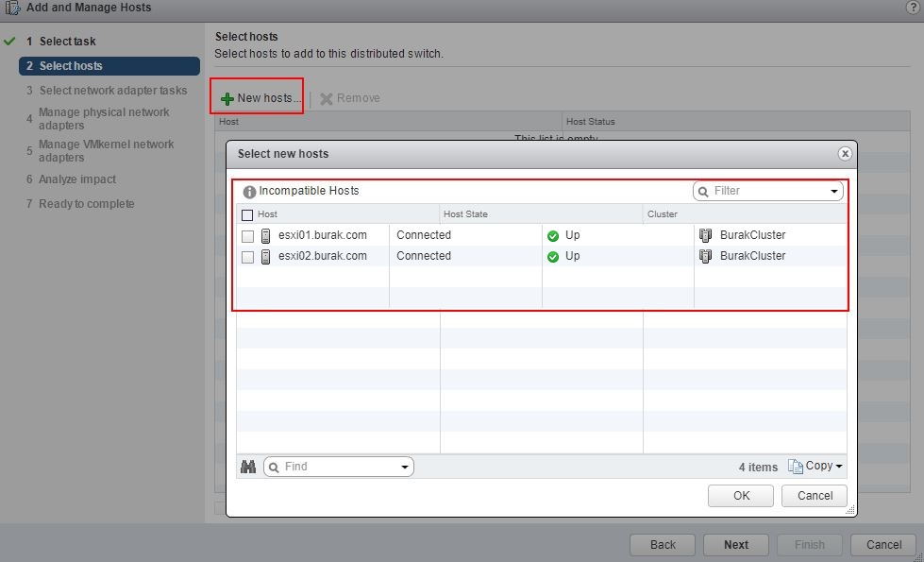
Task: Open the Filter dropdown arrow
Action: tap(834, 192)
